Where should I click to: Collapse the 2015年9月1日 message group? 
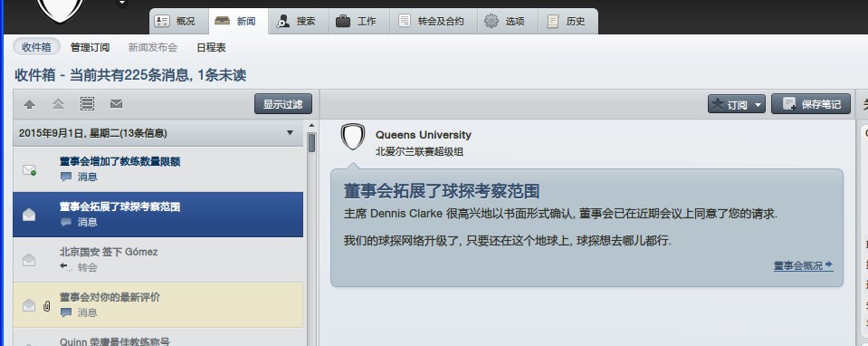(290, 133)
